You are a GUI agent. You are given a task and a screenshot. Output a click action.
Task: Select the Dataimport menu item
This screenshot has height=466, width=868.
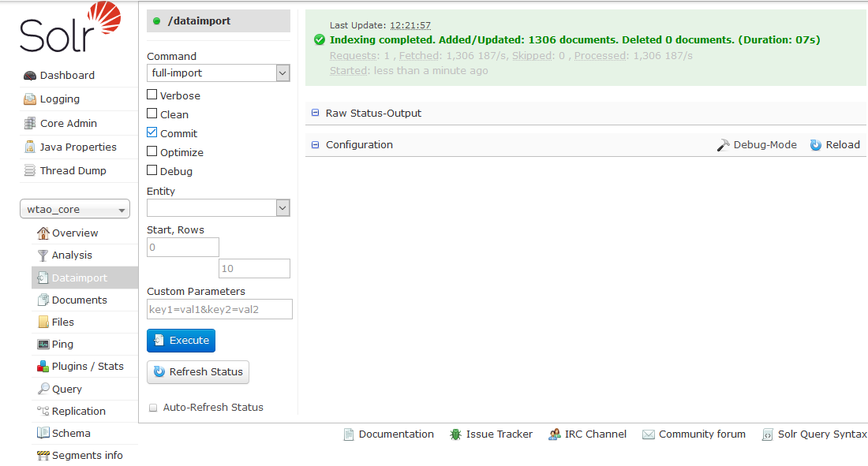click(x=84, y=278)
